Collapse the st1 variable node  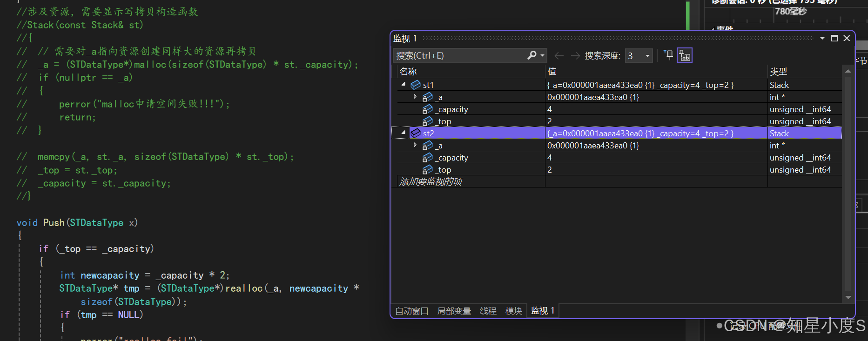pyautogui.click(x=404, y=84)
